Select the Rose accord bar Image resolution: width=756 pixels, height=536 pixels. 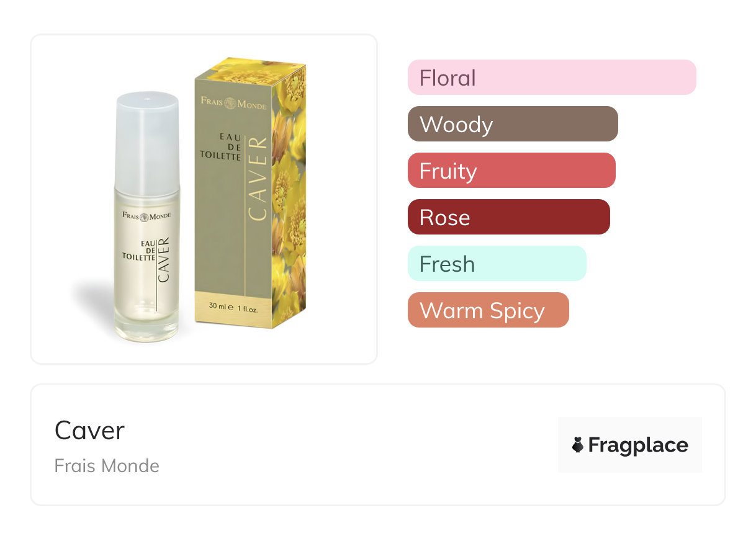click(x=509, y=217)
